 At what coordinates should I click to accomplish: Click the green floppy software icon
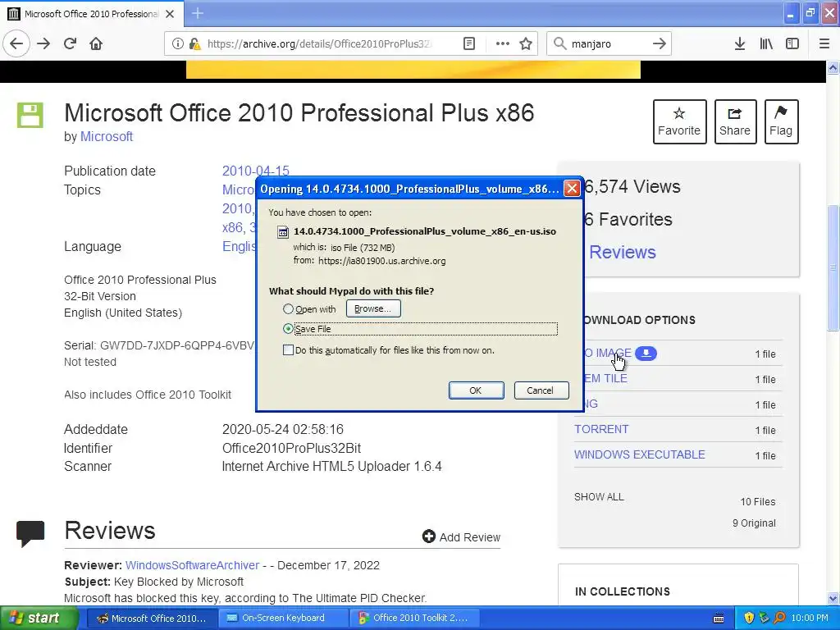point(30,115)
